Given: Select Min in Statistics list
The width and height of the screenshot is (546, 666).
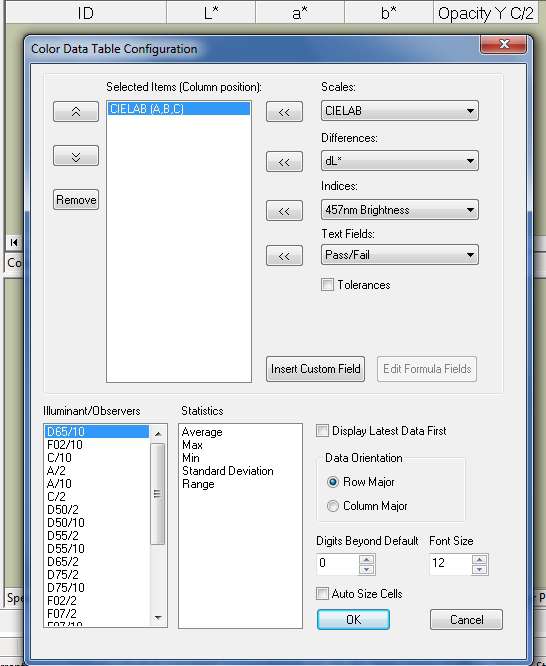Looking at the screenshot, I should click(240, 458).
